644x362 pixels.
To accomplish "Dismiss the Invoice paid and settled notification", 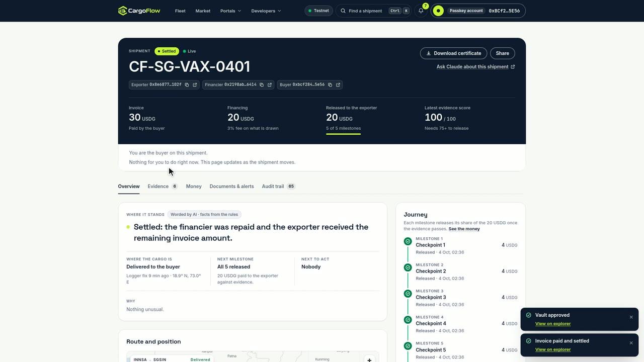I will (x=631, y=343).
